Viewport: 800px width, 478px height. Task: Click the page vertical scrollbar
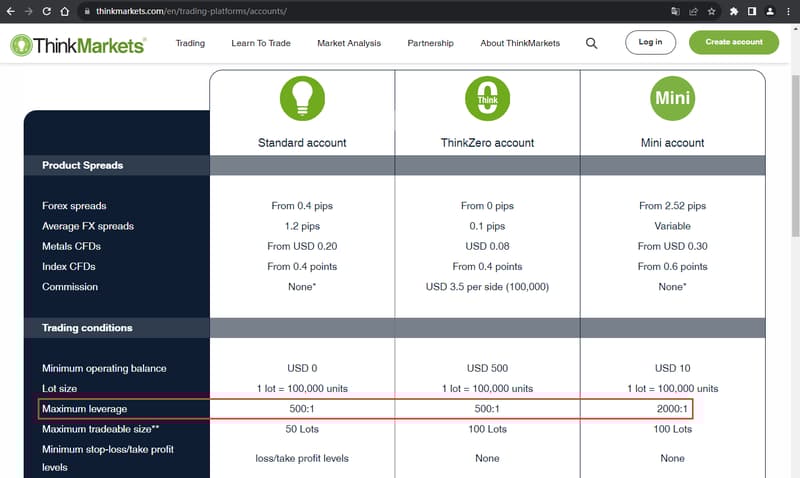[795, 156]
